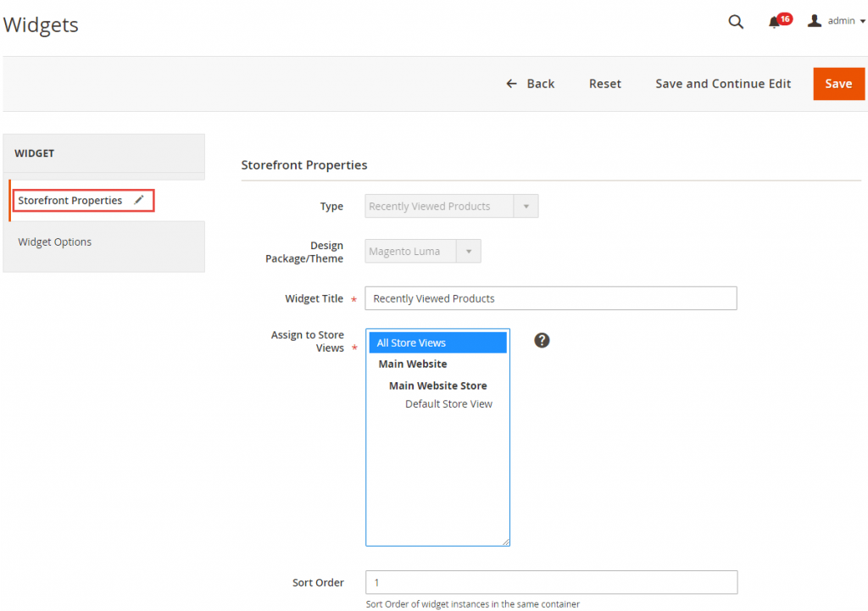Choose Default Store View in list
Viewport: 868px width, 611px height.
tap(448, 404)
